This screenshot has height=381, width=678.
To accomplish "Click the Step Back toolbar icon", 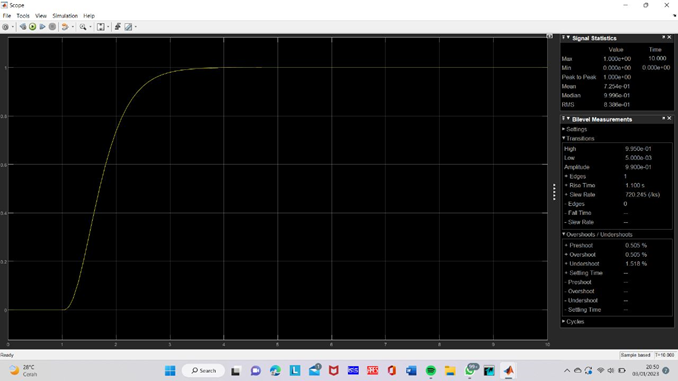I will click(x=23, y=27).
